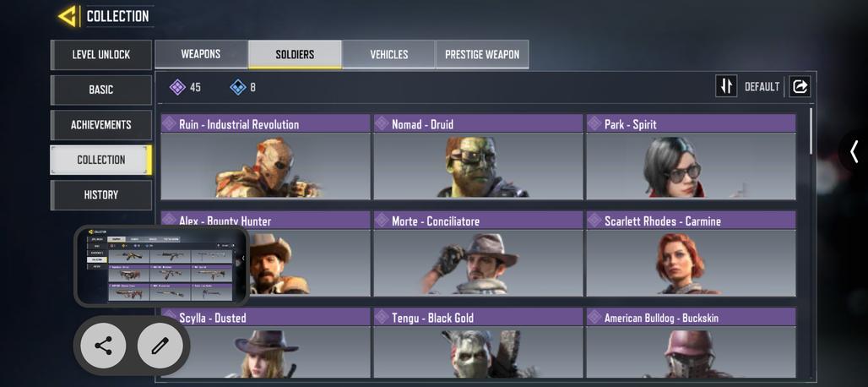Open the HISTORY section
Viewport: 868px width, 387px height.
tap(100, 195)
